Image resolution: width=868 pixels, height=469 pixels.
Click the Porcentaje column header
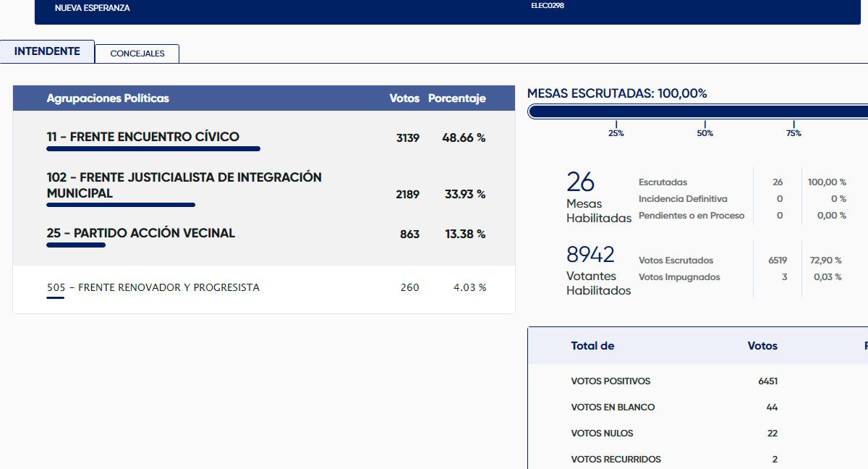(456, 98)
